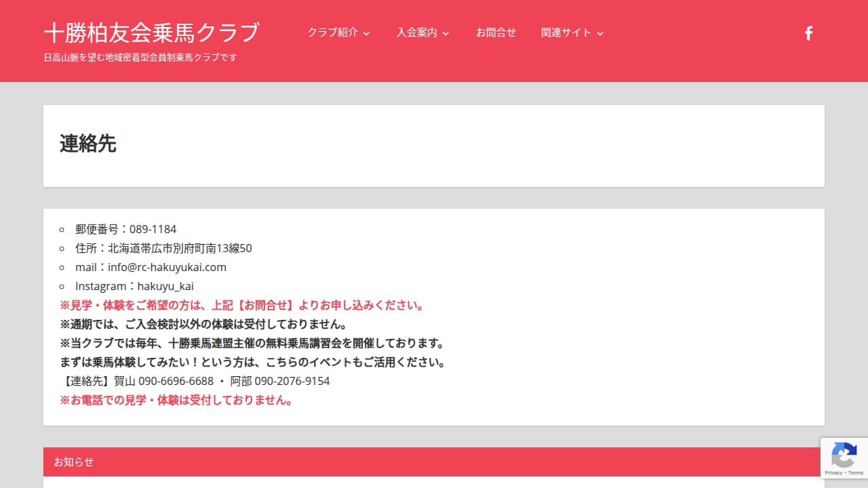Click the 関連サイト menu label
The width and height of the screenshot is (868, 488).
click(566, 33)
